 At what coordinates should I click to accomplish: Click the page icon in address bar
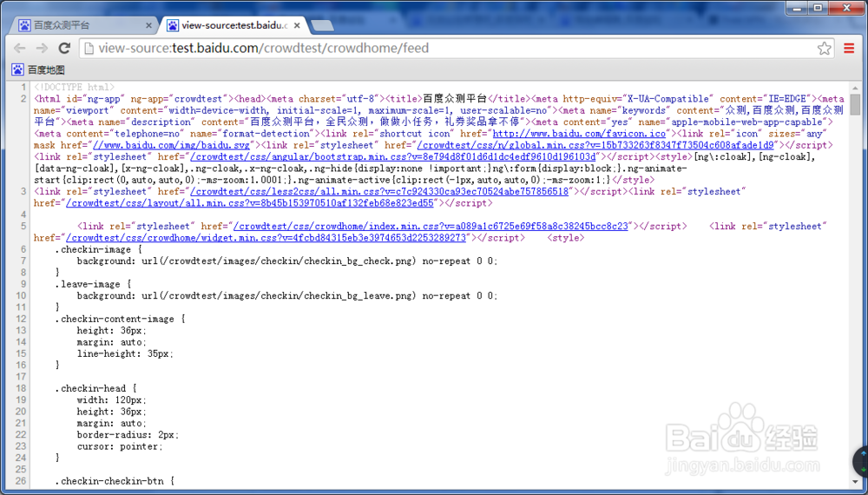(x=89, y=48)
